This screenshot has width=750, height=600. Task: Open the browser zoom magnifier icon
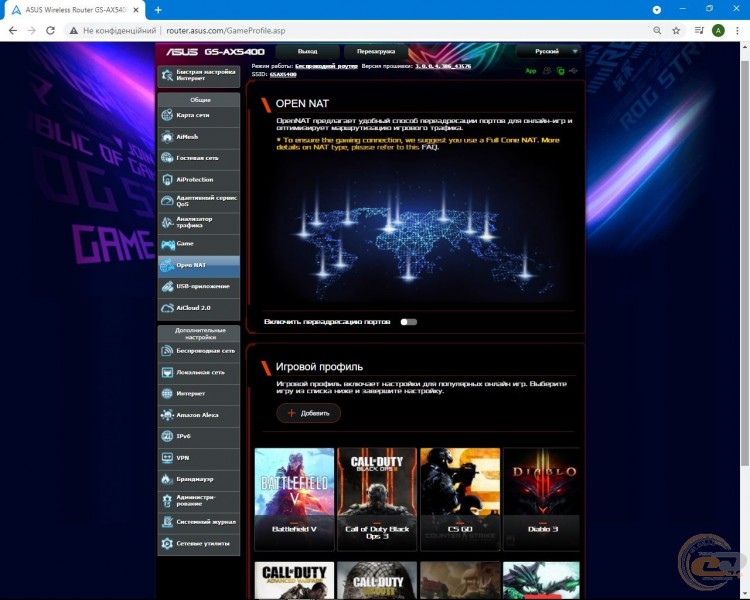click(x=657, y=31)
